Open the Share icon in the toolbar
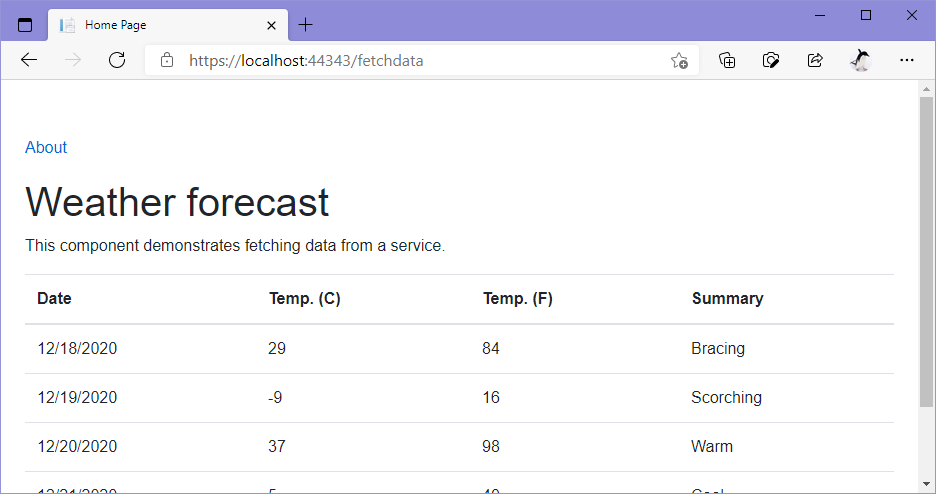 (815, 60)
